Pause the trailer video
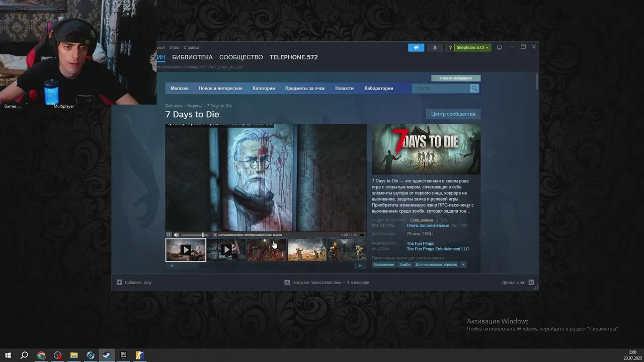Image resolution: width=644 pixels, height=362 pixels. [x=169, y=235]
